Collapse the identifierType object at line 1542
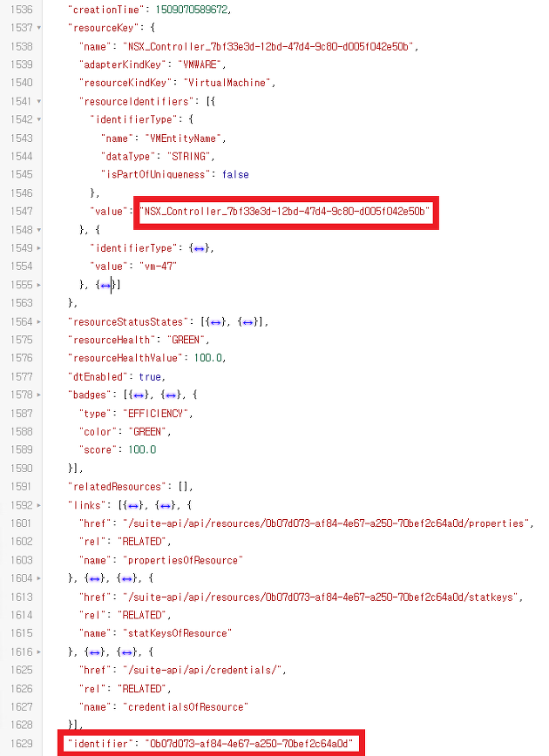549x756 pixels. [x=39, y=119]
